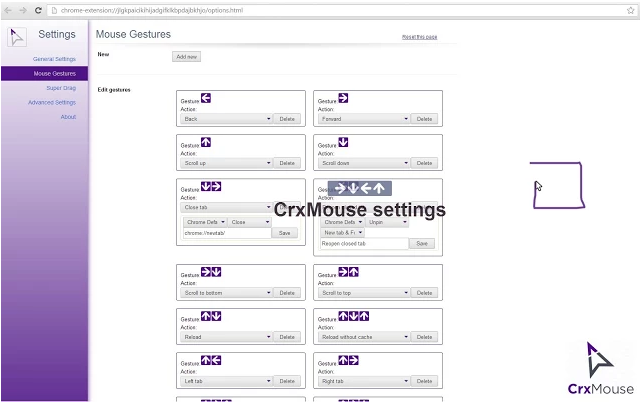
Task: Click the CrxMouse cursor logo in sidebar
Action: (x=17, y=37)
